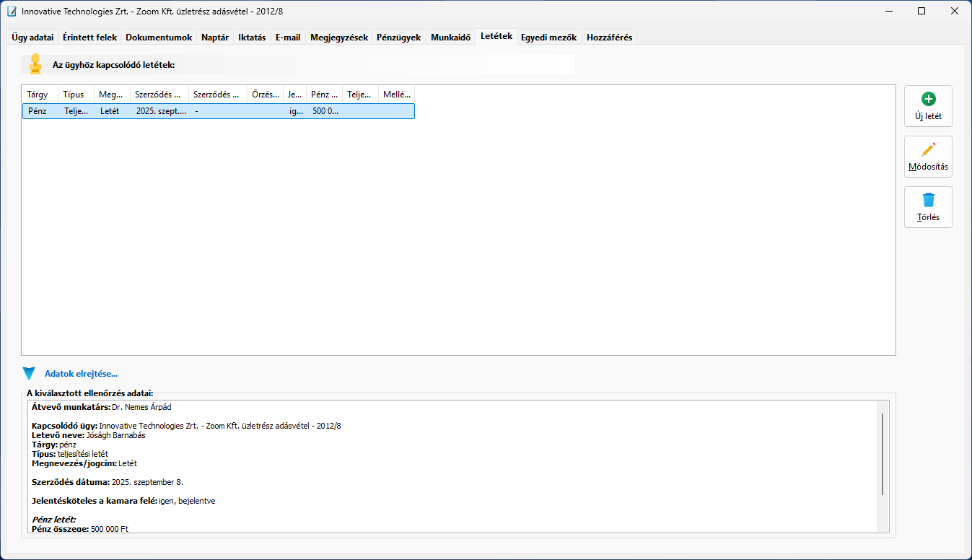Open the Pénzügyek tab
The width and height of the screenshot is (972, 560).
click(x=398, y=38)
